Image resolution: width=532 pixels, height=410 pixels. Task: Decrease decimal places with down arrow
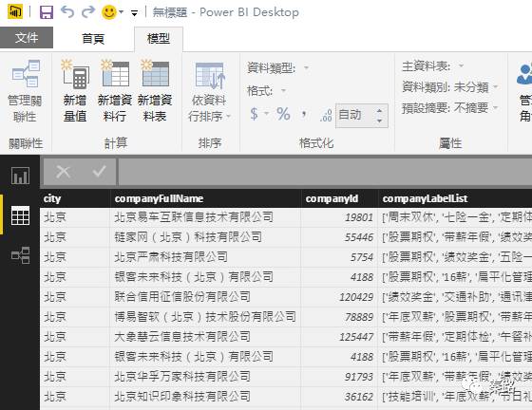pyautogui.click(x=380, y=121)
